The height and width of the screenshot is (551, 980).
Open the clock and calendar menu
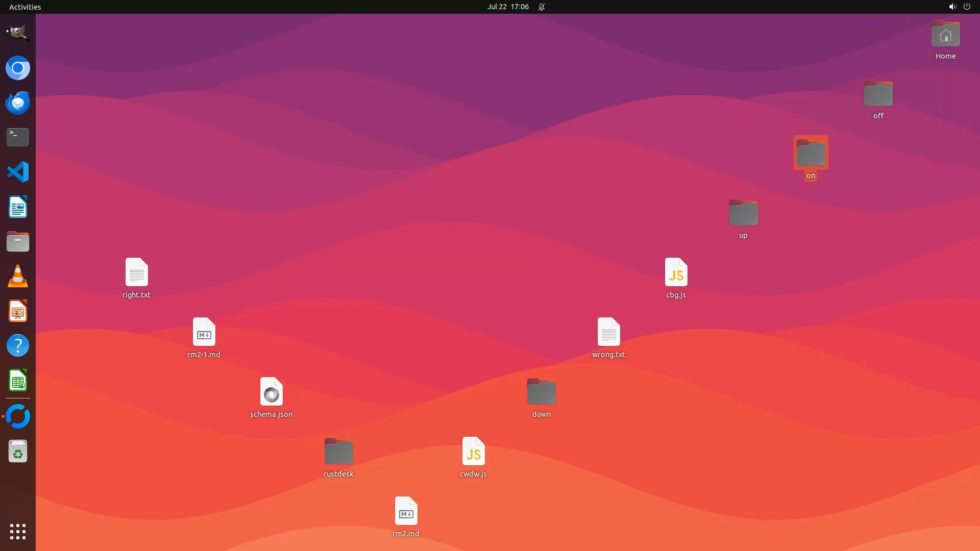(x=507, y=7)
